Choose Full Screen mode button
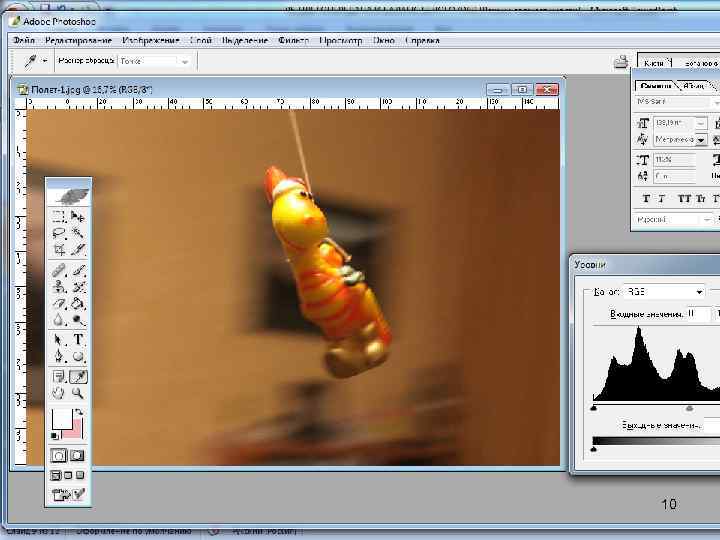The image size is (720, 540). click(80, 475)
